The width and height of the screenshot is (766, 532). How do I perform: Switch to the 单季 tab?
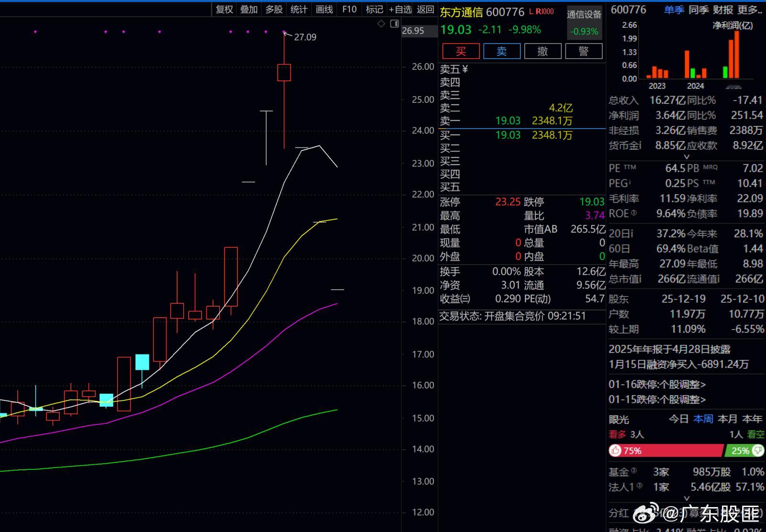pos(674,10)
